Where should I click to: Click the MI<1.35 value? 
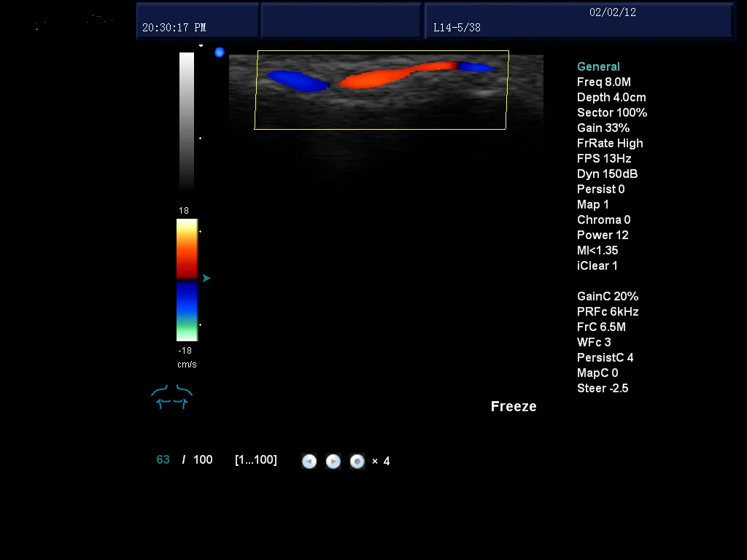pyautogui.click(x=597, y=250)
